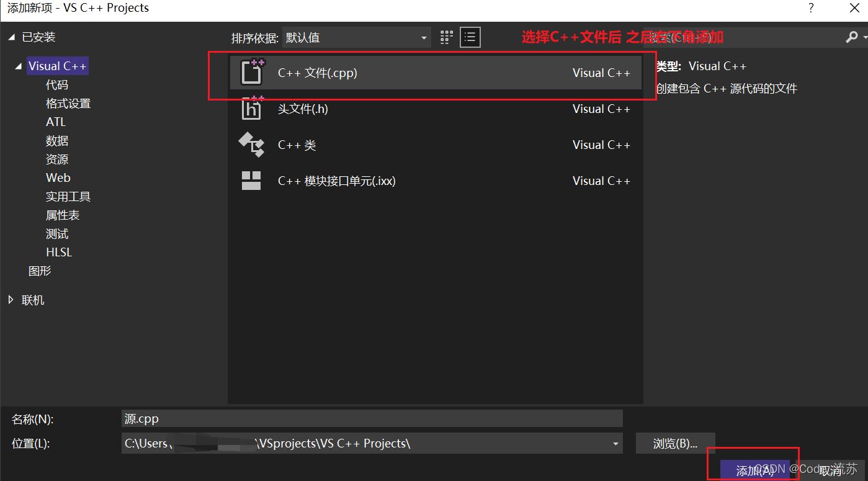Viewport: 868px width, 481px height.
Task: Select the ATL category
Action: [56, 122]
